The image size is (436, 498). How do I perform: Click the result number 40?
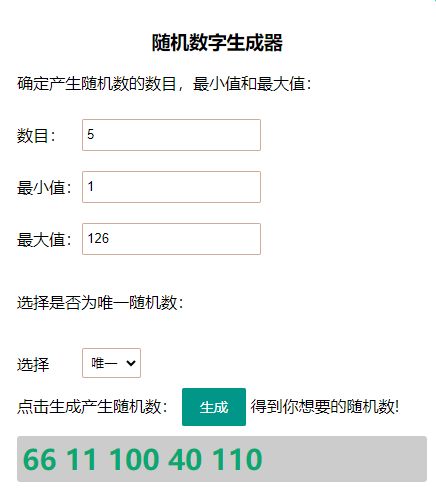pos(185,459)
